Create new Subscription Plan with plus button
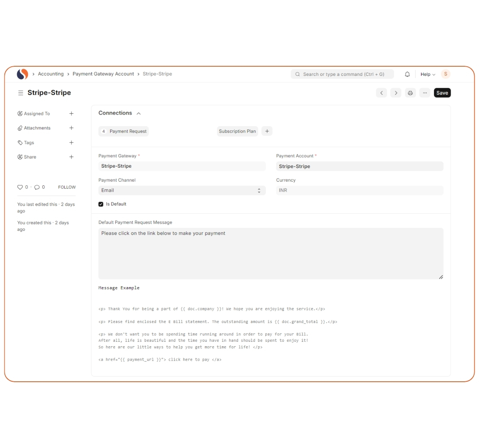The height and width of the screenshot is (448, 479). 267,131
